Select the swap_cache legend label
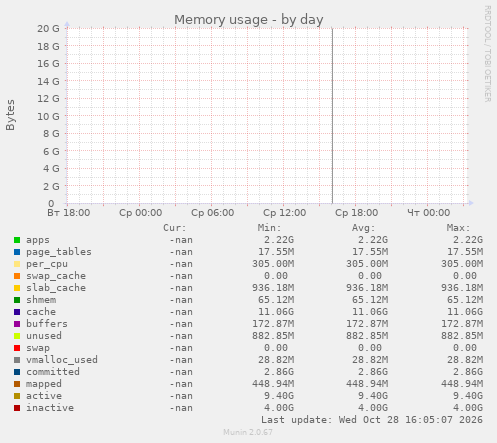Screen dimensions: 497x443 56,276
